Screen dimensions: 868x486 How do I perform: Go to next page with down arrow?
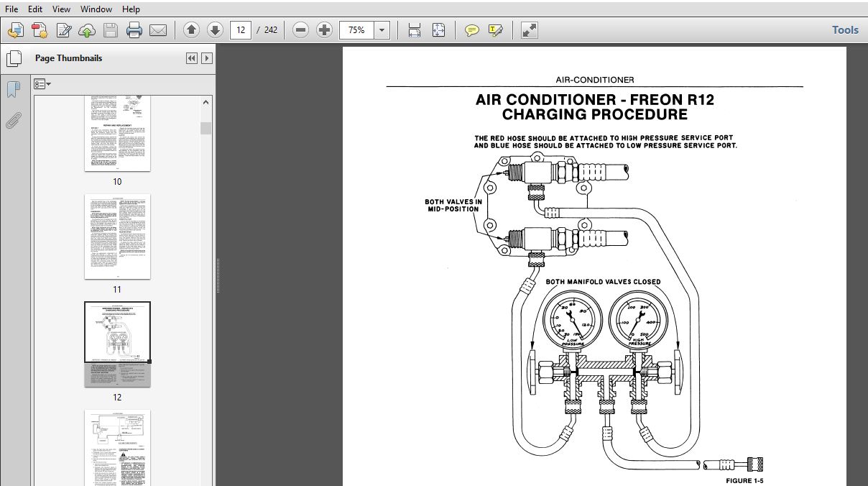(215, 30)
